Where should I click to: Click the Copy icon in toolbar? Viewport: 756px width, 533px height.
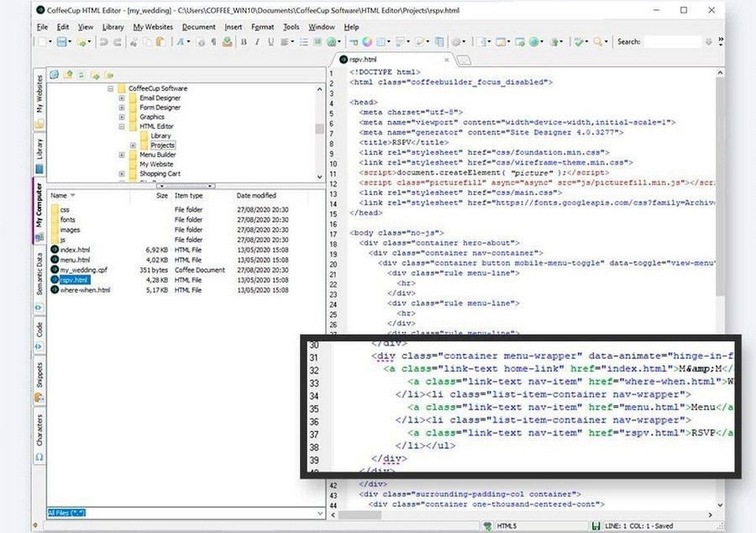[x=147, y=42]
